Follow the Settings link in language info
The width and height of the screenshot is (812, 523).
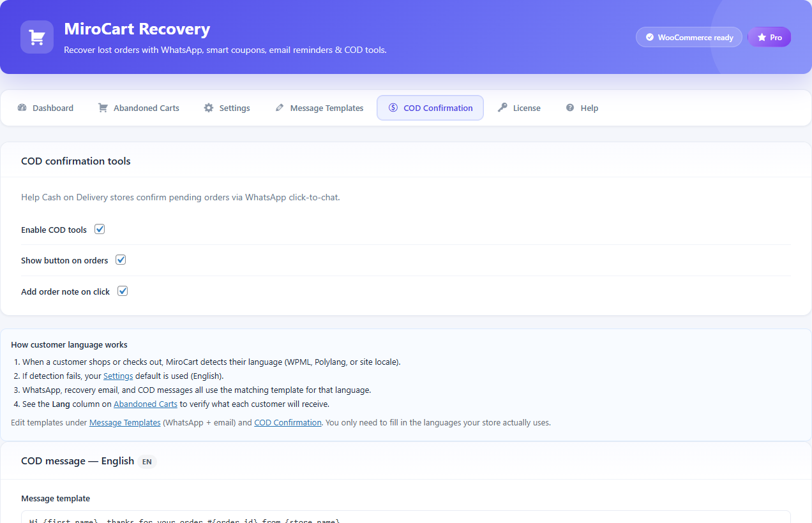(x=118, y=376)
